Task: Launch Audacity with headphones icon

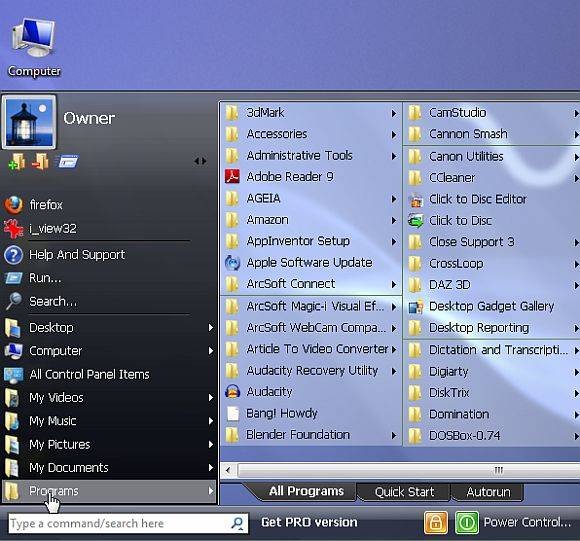Action: point(311,392)
